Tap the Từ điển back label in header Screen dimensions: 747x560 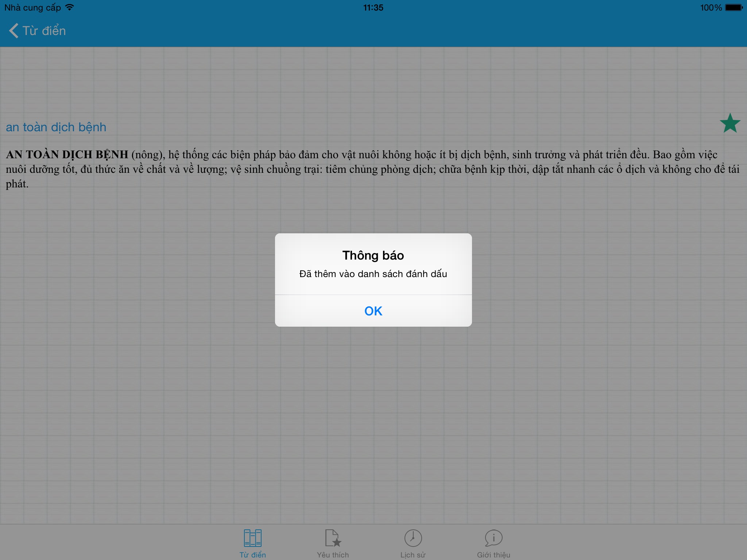click(x=44, y=31)
